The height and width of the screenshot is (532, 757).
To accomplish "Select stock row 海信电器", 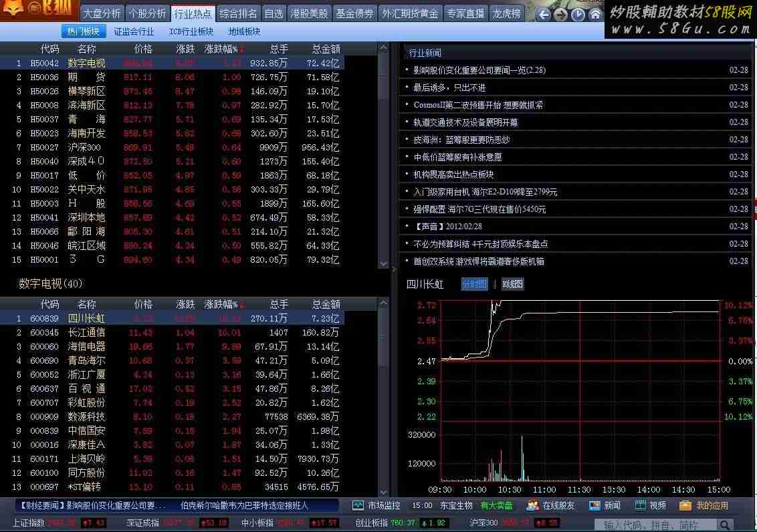I will [x=172, y=346].
